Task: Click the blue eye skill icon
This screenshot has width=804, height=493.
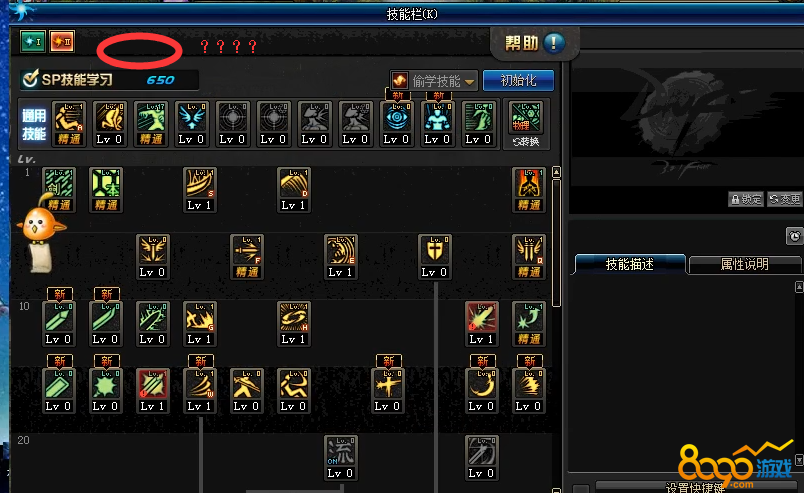Action: point(397,119)
